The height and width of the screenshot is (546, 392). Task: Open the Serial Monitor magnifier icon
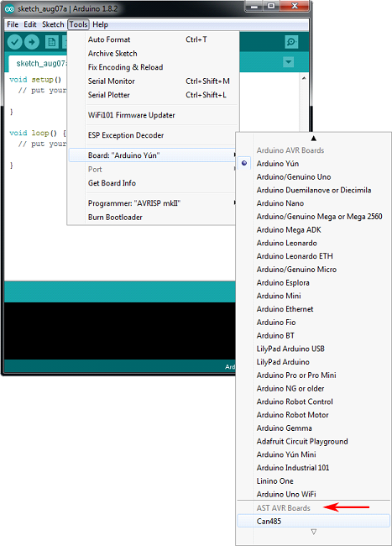(x=291, y=42)
